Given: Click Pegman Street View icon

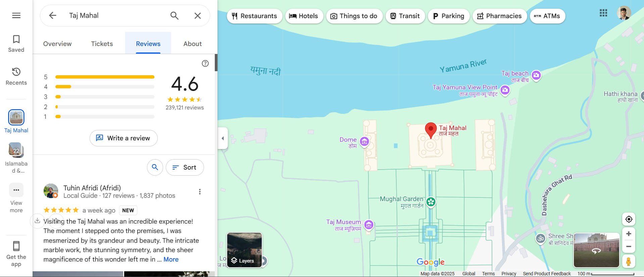Looking at the screenshot, I should pyautogui.click(x=629, y=261).
